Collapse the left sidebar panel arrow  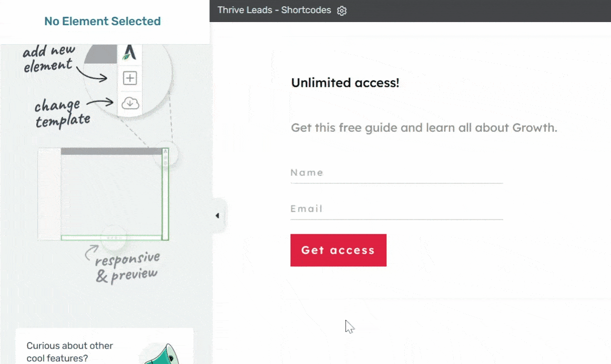coord(217,215)
